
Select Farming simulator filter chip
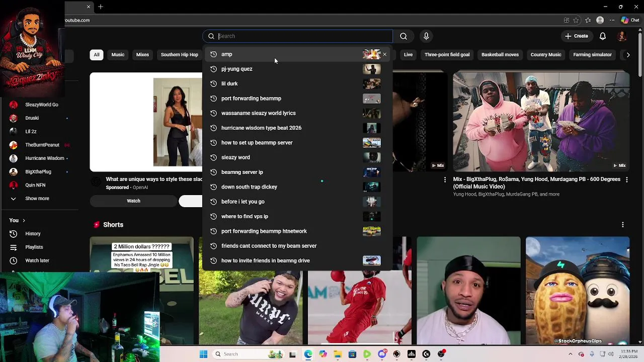[x=592, y=55]
